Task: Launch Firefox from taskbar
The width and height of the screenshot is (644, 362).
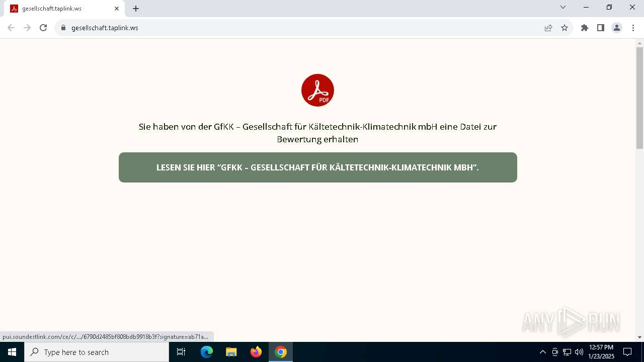Action: (x=256, y=352)
